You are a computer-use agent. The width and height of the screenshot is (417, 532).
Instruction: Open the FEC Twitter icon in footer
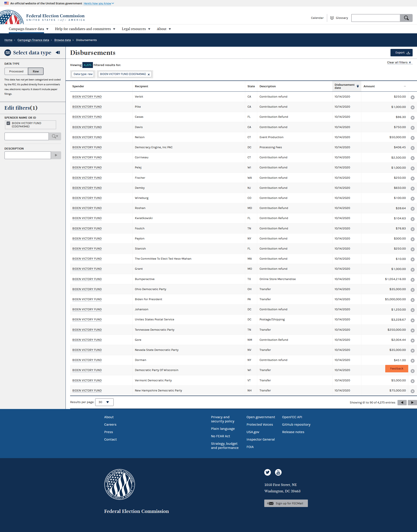click(267, 472)
